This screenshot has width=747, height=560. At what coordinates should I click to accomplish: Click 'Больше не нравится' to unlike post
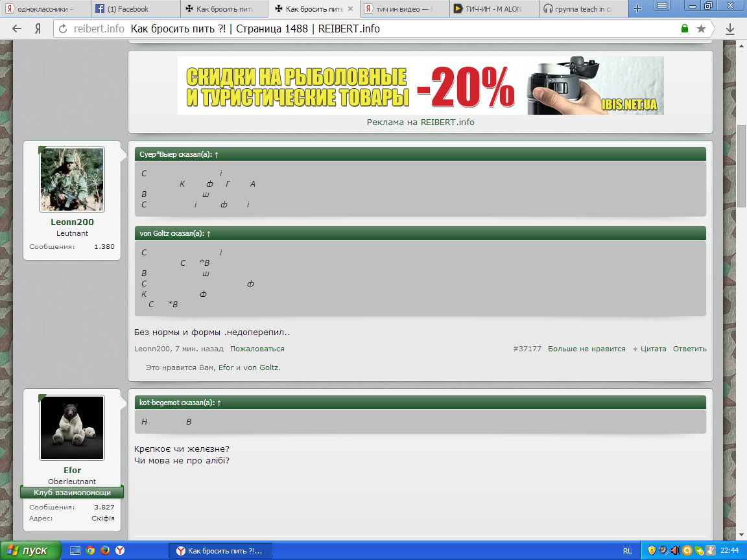pos(586,349)
